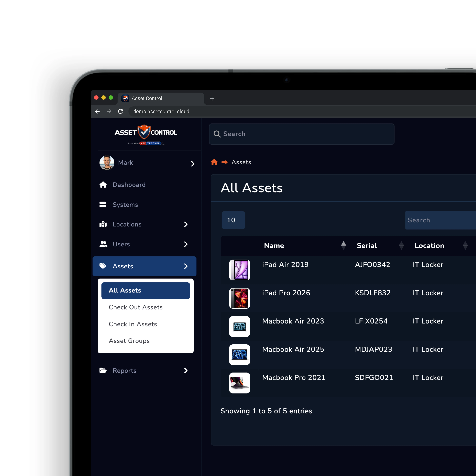Click IT Locker in Macbook Pro 2021 row
The width and height of the screenshot is (476, 476).
(x=428, y=377)
